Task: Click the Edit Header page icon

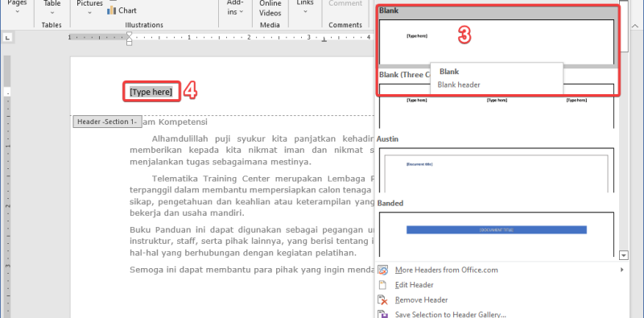Action: pyautogui.click(x=383, y=285)
